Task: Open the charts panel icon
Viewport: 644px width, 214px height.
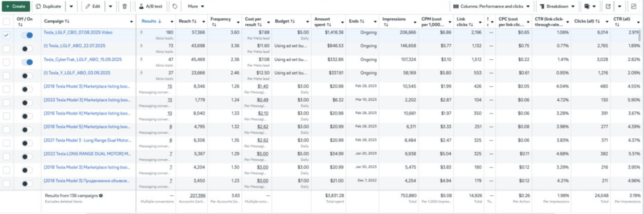Action: pyautogui.click(x=634, y=7)
